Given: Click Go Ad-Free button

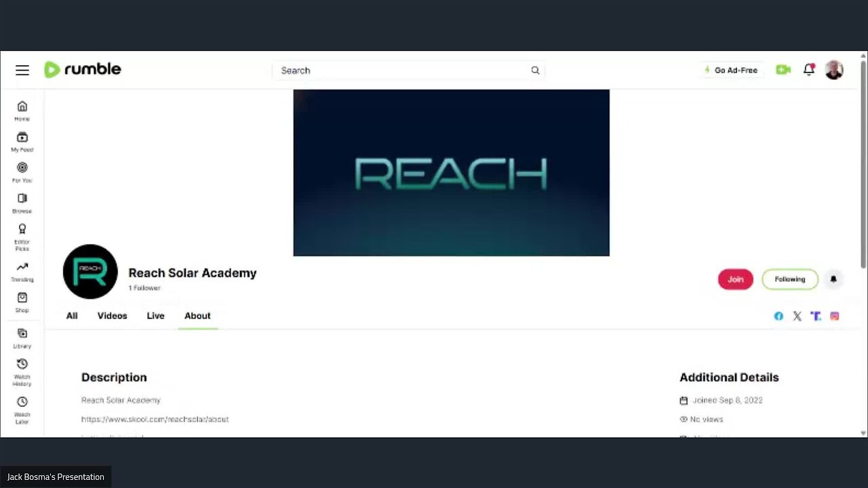Looking at the screenshot, I should coord(730,70).
